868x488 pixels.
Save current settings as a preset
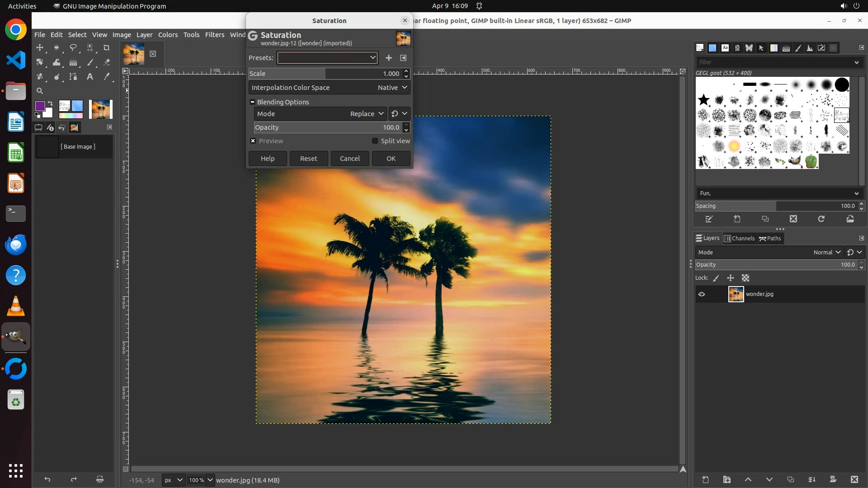coord(388,58)
